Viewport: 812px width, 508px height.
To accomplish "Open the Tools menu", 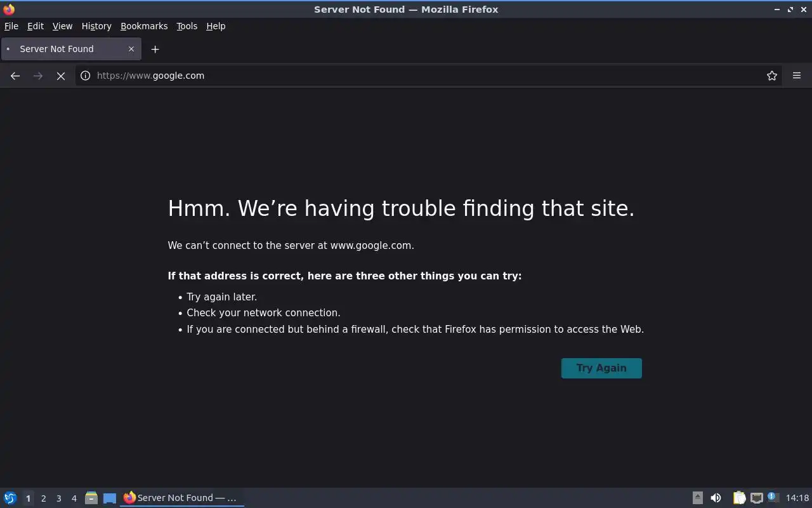I will pyautogui.click(x=187, y=26).
